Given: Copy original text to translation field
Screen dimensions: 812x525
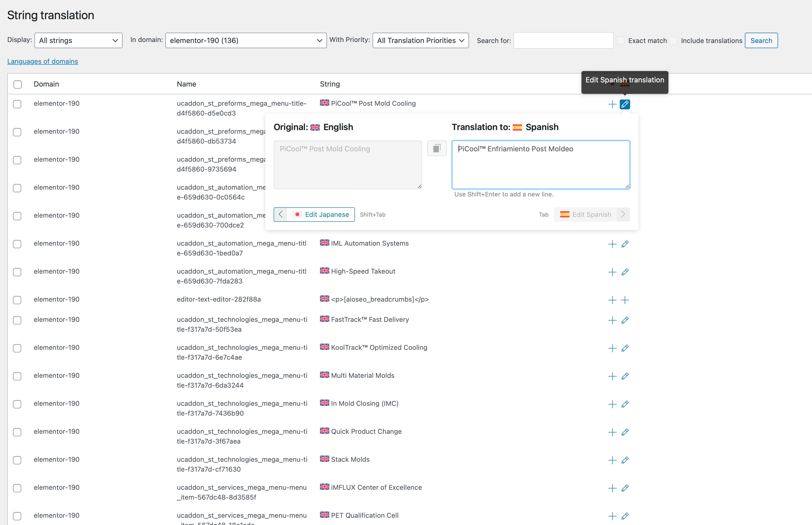Looking at the screenshot, I should 437,148.
